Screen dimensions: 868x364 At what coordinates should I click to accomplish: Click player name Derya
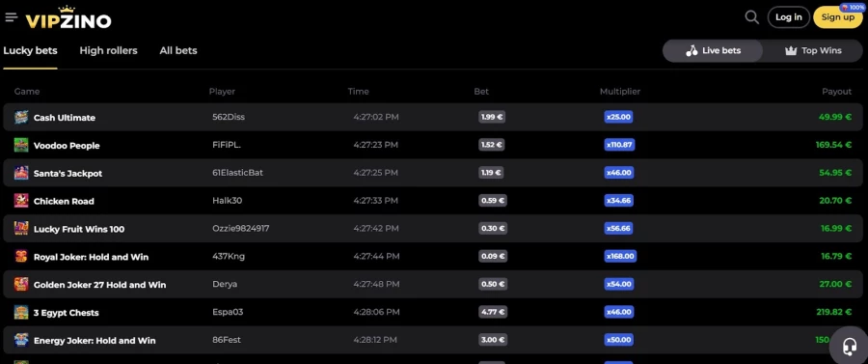pyautogui.click(x=225, y=284)
